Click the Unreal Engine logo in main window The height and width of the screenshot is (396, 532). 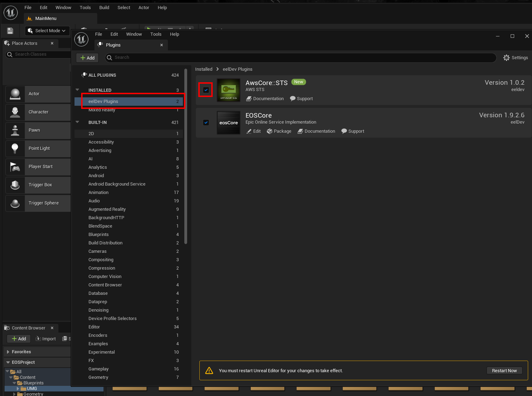[x=10, y=13]
